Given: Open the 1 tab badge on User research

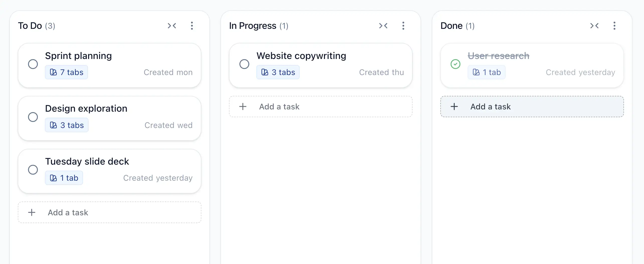Looking at the screenshot, I should coord(487,72).
